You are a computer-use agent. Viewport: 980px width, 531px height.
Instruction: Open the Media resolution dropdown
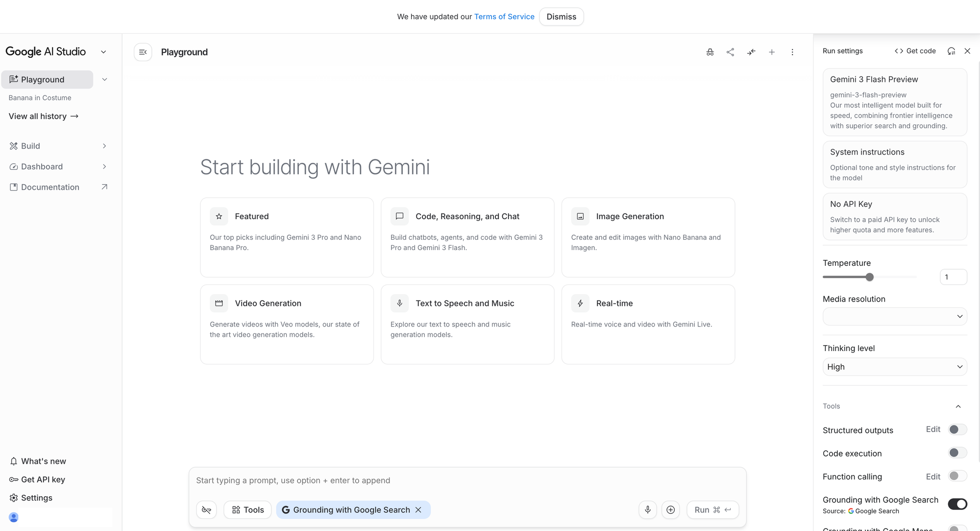coord(894,316)
